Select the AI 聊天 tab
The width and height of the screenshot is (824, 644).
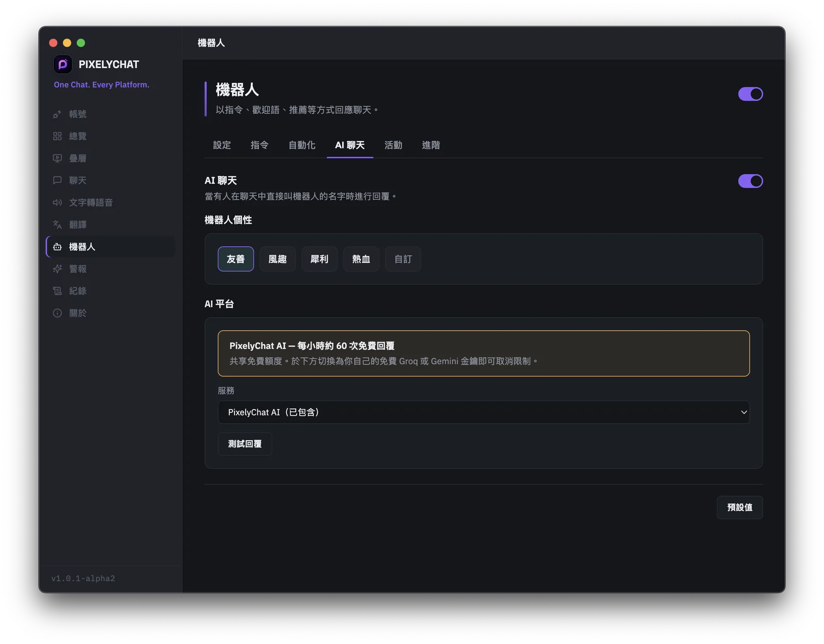[350, 145]
